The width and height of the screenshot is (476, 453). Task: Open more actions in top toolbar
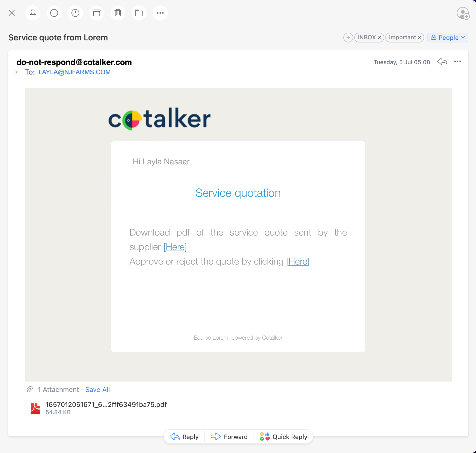160,13
